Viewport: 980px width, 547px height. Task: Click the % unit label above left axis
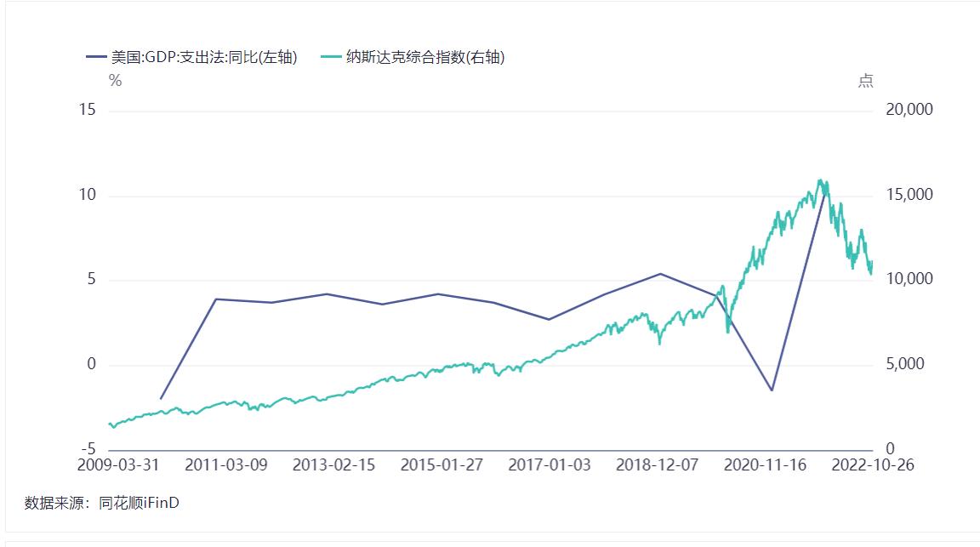(116, 81)
